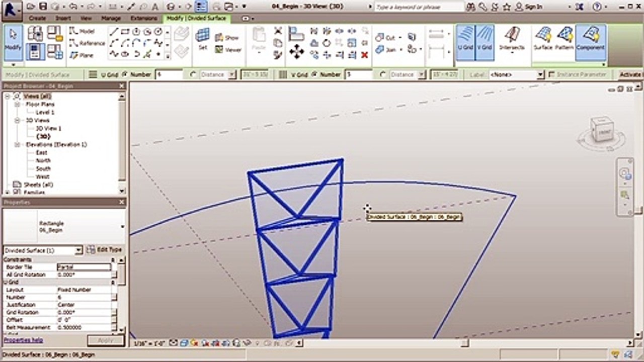644x362 pixels.
Task: Click the Save icon in quick access toolbar
Action: [43, 7]
